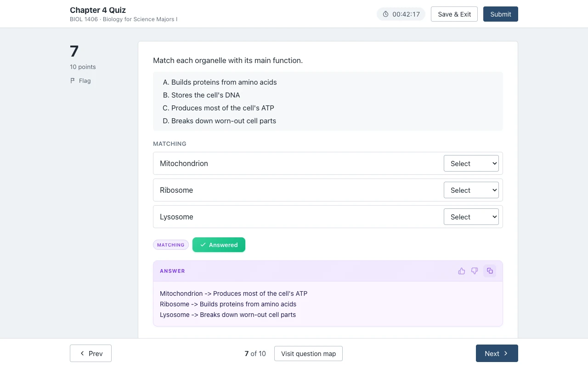Open the Ribosome Select dropdown

[x=471, y=190]
